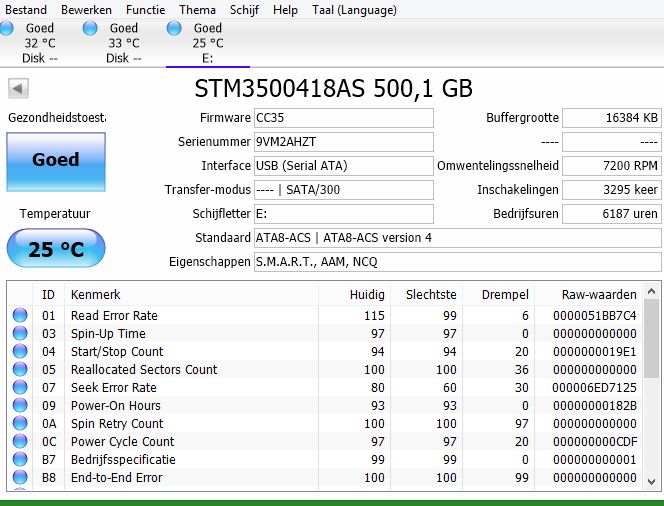This screenshot has width=664, height=506.
Task: Click the Firmware field CC35
Action: pyautogui.click(x=343, y=118)
